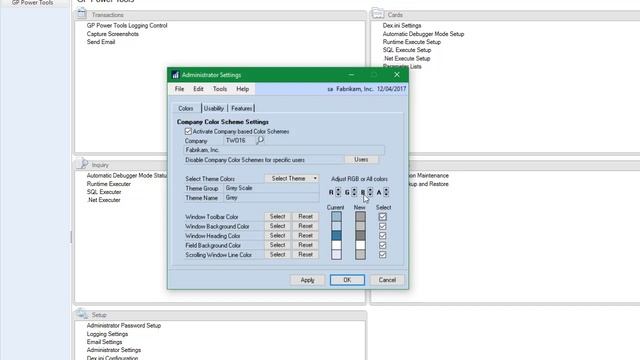The height and width of the screenshot is (360, 640).
Task: Click the Administrator Settings title bar app icon
Action: [176, 75]
